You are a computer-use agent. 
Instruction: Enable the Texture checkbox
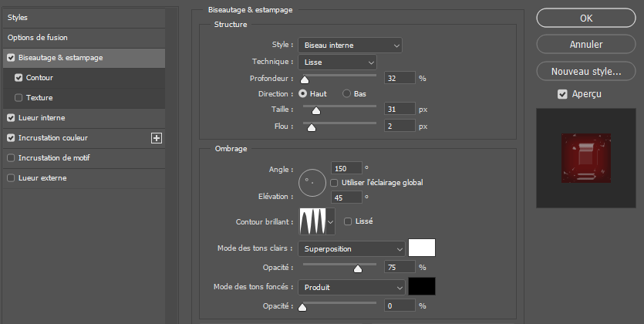click(19, 98)
